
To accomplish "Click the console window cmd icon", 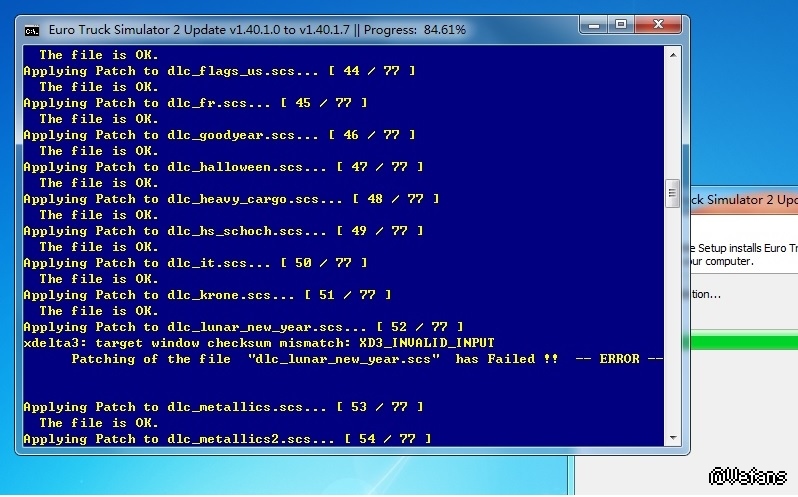I will coord(32,31).
